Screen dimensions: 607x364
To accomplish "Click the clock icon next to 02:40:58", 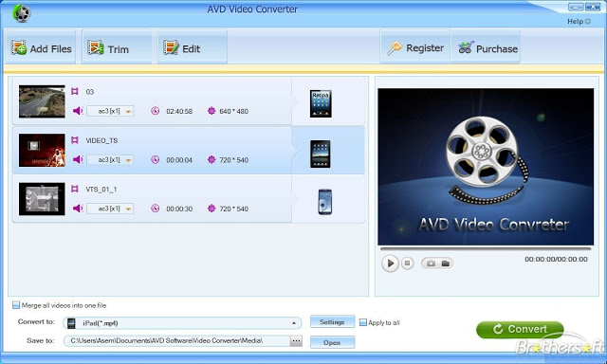I will [156, 111].
